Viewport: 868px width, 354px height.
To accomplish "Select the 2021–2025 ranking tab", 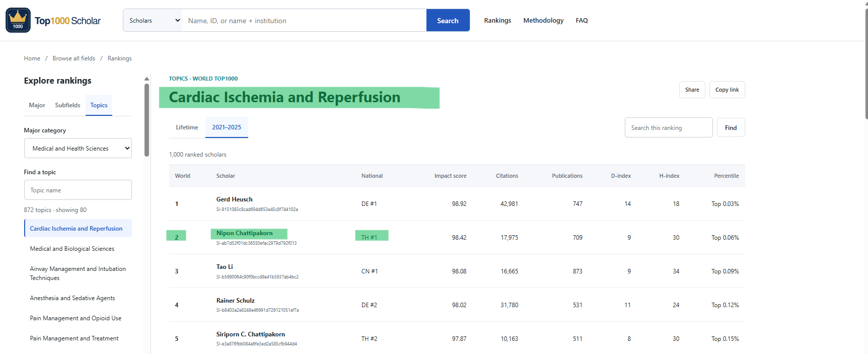I will click(227, 127).
